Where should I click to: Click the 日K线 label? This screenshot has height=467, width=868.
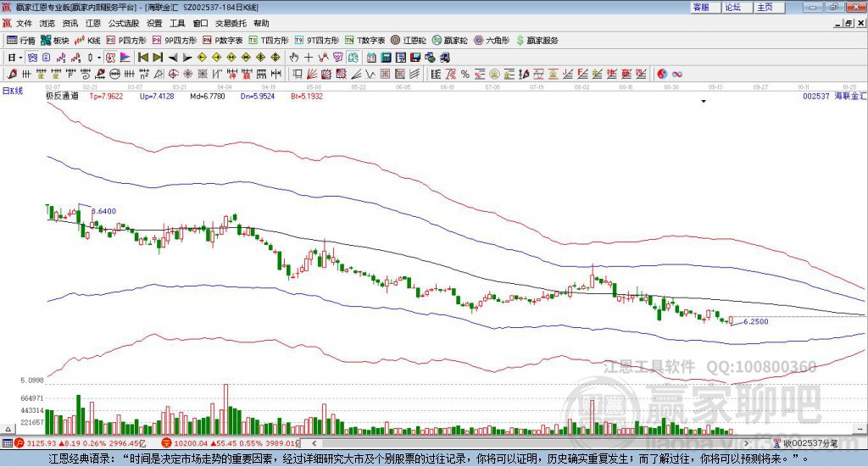(x=13, y=92)
